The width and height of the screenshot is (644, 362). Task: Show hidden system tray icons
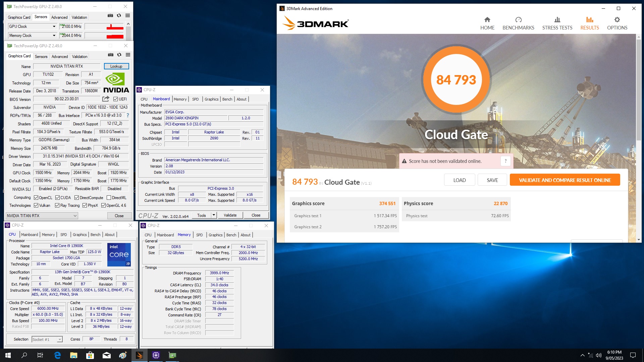coord(582,355)
